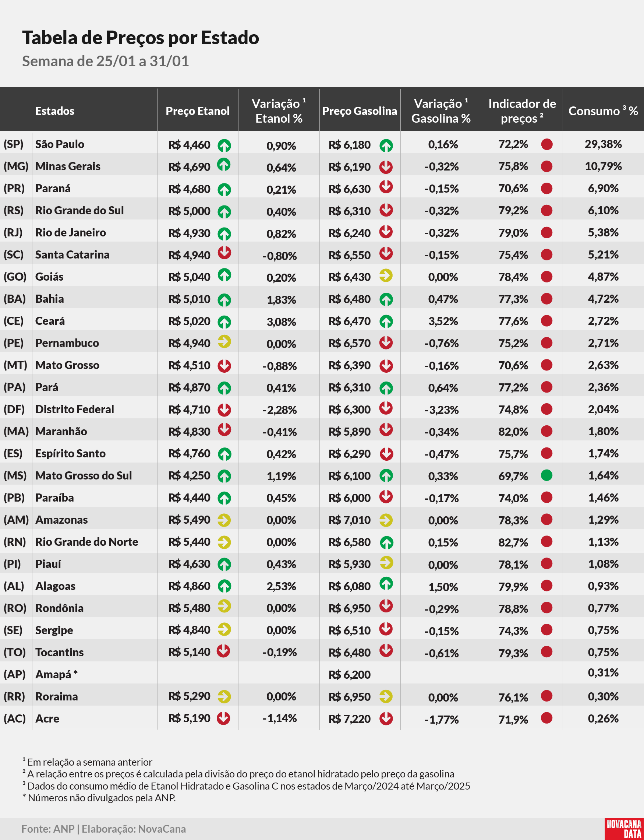Viewport: 644px width, 840px height.
Task: Click Santa Catarina ethanol red down arrow
Action: click(224, 252)
